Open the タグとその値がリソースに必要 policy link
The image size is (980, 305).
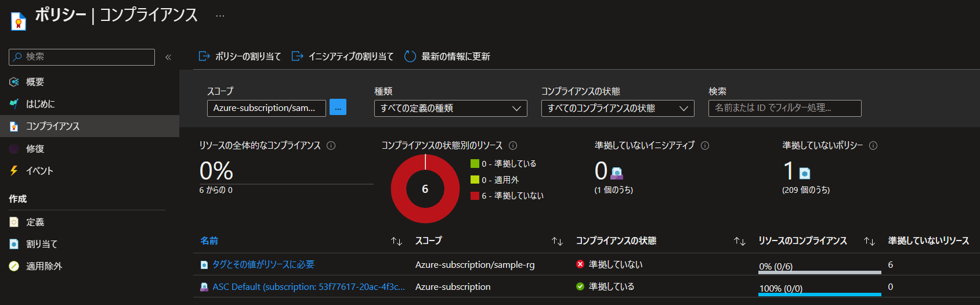pyautogui.click(x=263, y=264)
